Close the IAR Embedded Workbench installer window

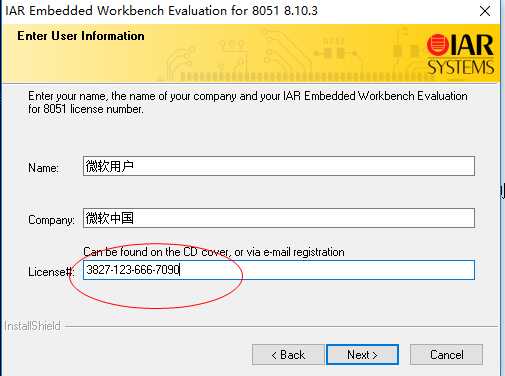[x=485, y=11]
